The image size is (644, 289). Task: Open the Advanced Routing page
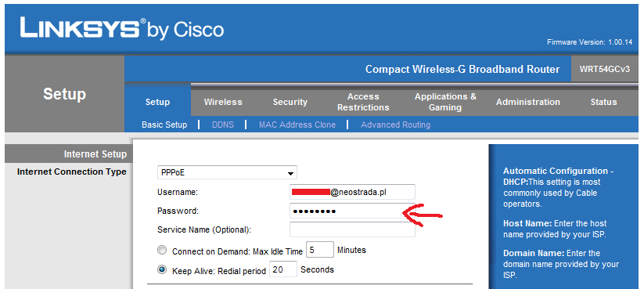395,125
